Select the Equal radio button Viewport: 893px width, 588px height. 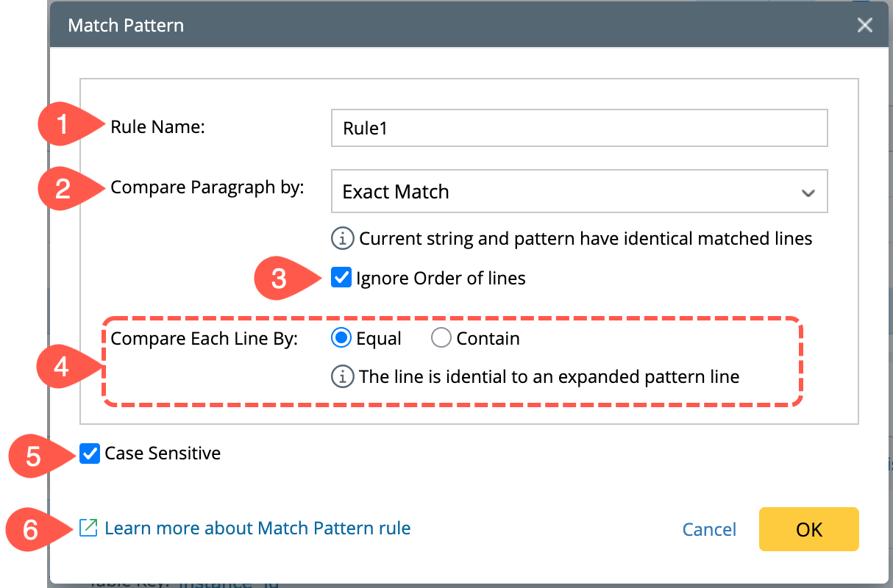(x=340, y=338)
